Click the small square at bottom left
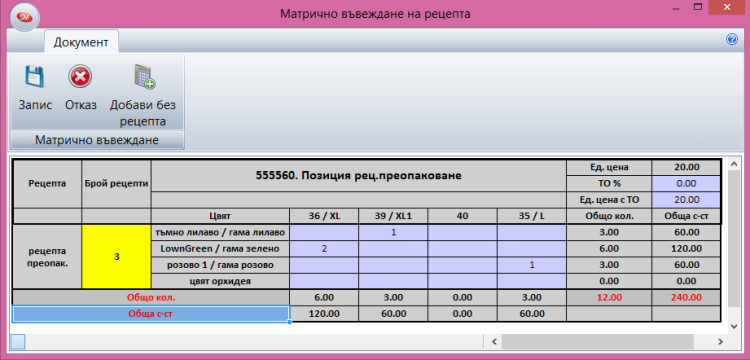750x360 pixels. (18, 341)
